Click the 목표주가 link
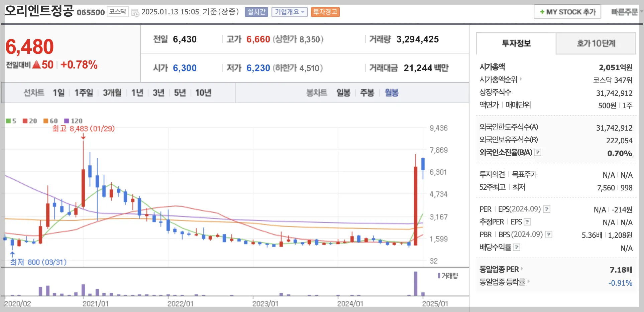 pos(525,174)
